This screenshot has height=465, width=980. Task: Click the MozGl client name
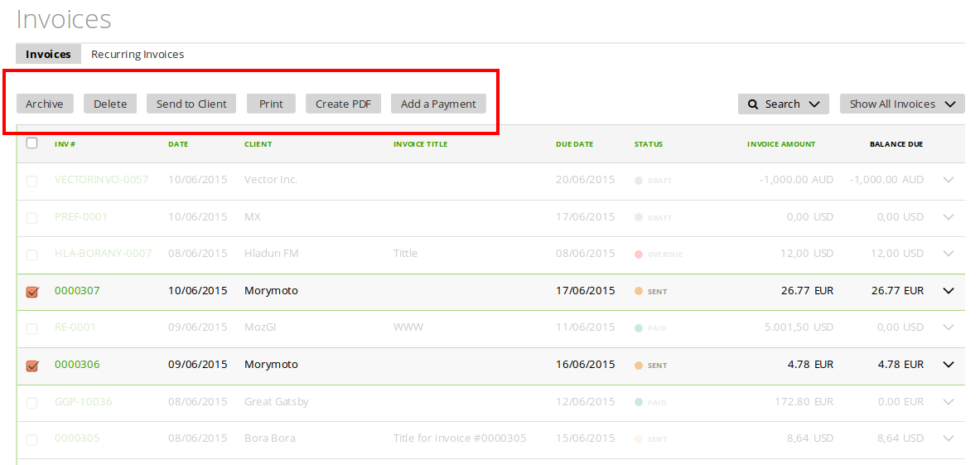(x=260, y=327)
